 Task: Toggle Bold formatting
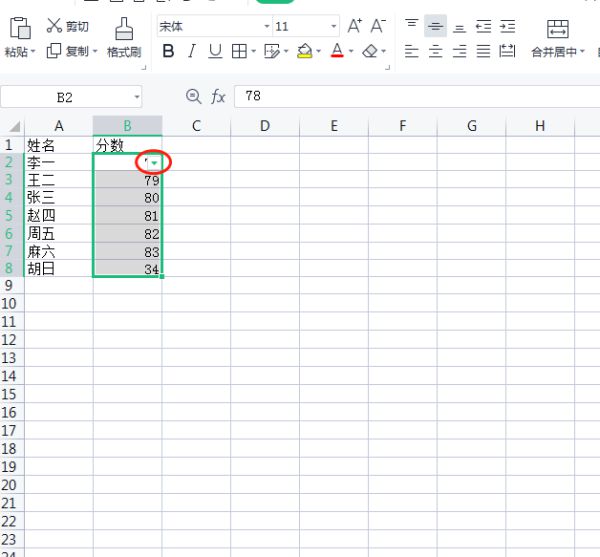(x=168, y=50)
